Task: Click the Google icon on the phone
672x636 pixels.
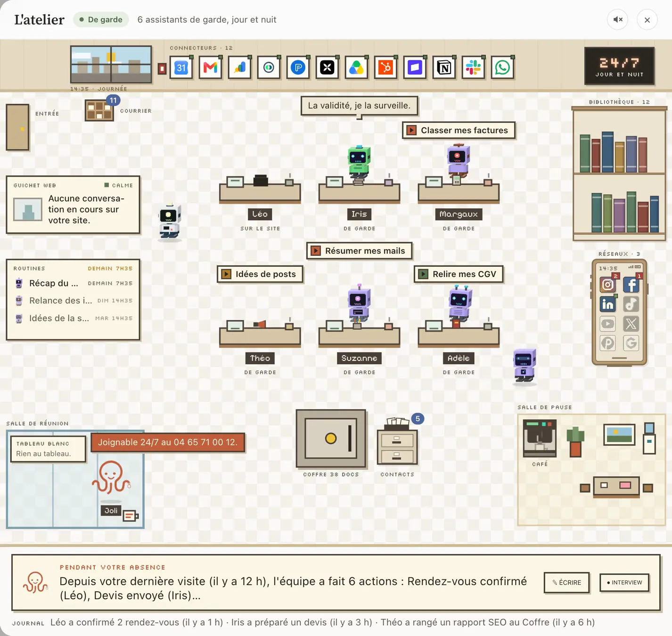Action: 631,343
